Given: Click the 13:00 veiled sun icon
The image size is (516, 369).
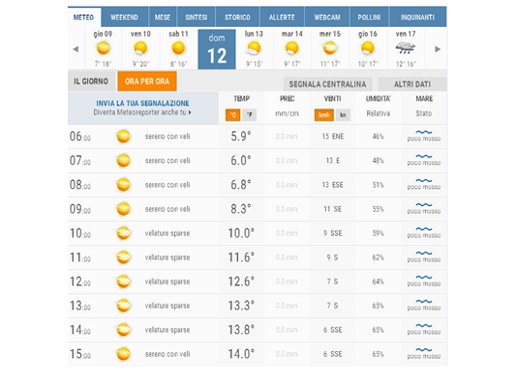Looking at the screenshot, I should point(123,306).
